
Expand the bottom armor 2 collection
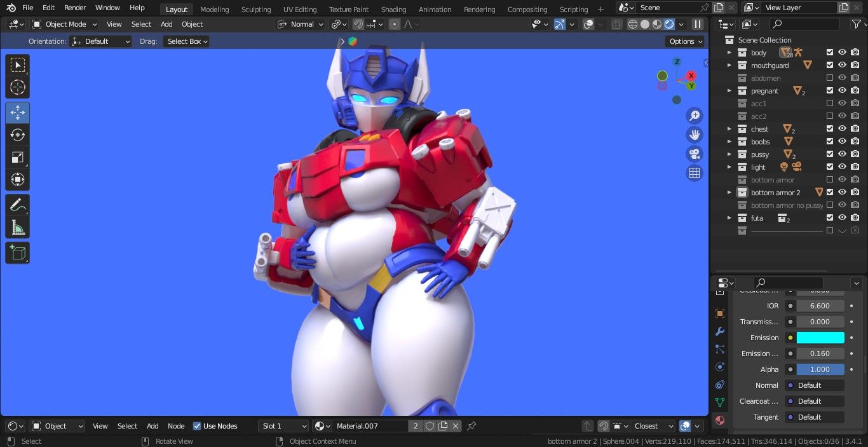[x=729, y=193]
